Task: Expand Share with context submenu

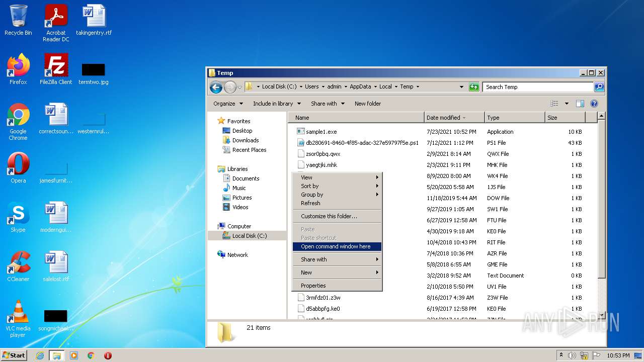Action: coord(337,259)
